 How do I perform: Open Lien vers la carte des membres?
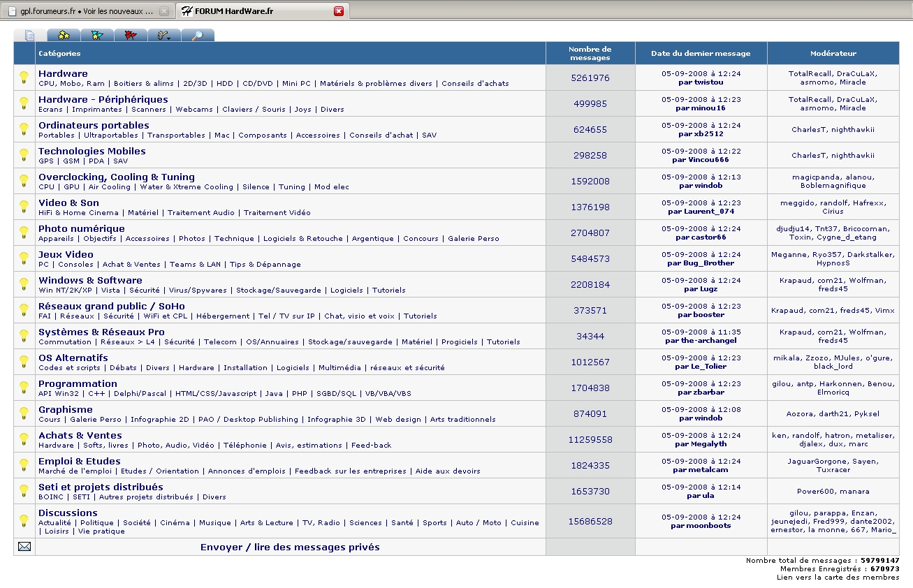coord(838,578)
